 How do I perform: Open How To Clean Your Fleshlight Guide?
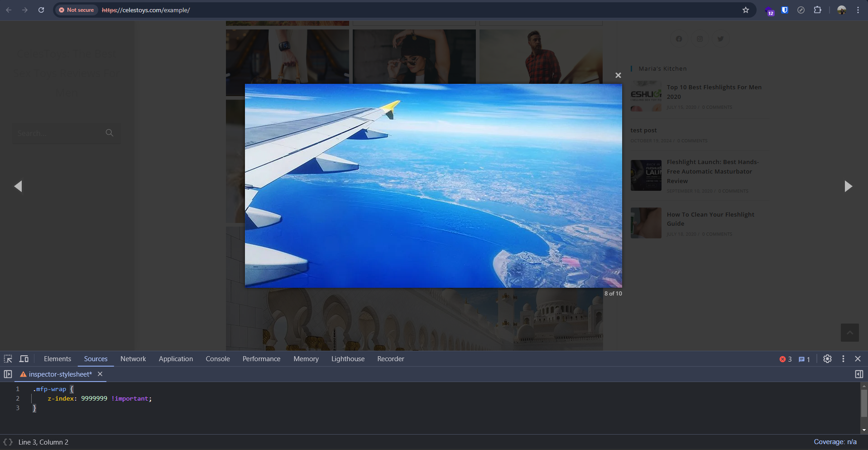pyautogui.click(x=710, y=219)
